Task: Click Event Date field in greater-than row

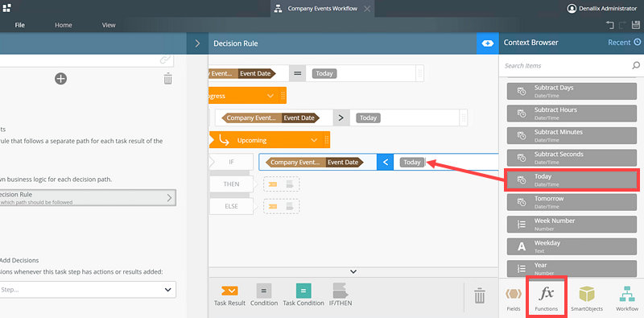Action: tap(300, 118)
